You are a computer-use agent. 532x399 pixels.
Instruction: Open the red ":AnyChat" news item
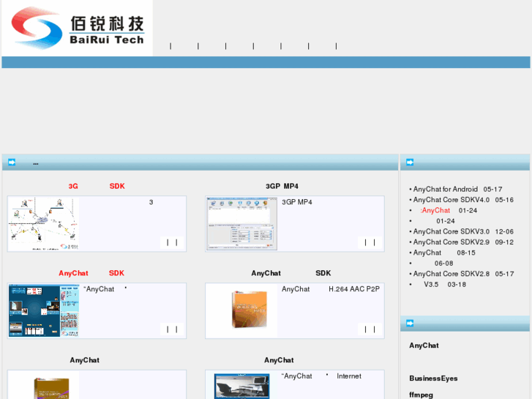(x=435, y=210)
